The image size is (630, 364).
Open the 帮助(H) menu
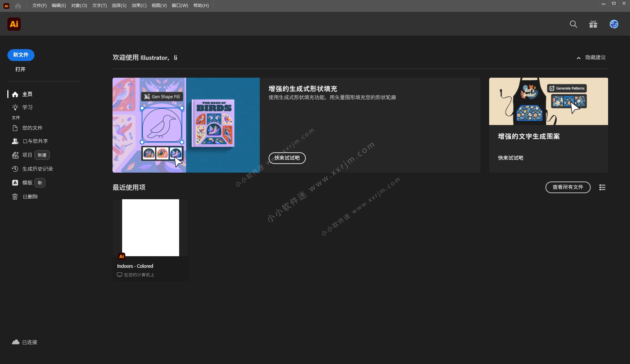coord(201,6)
